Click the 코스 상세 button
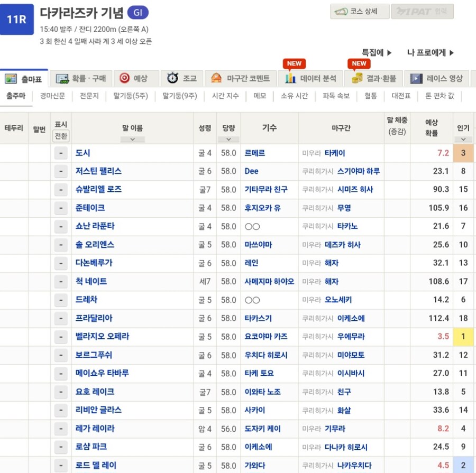476x473 pixels. [359, 11]
